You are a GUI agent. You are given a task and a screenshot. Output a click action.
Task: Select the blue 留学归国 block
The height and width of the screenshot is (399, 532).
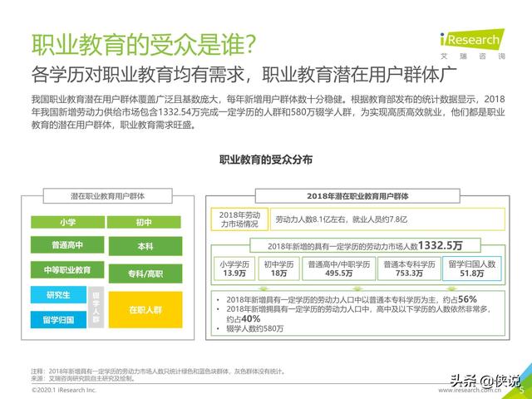(58, 319)
